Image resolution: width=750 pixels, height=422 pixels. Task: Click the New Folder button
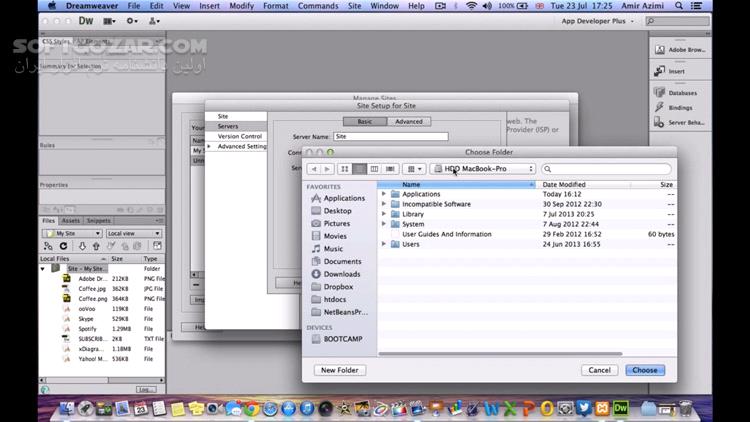(340, 370)
